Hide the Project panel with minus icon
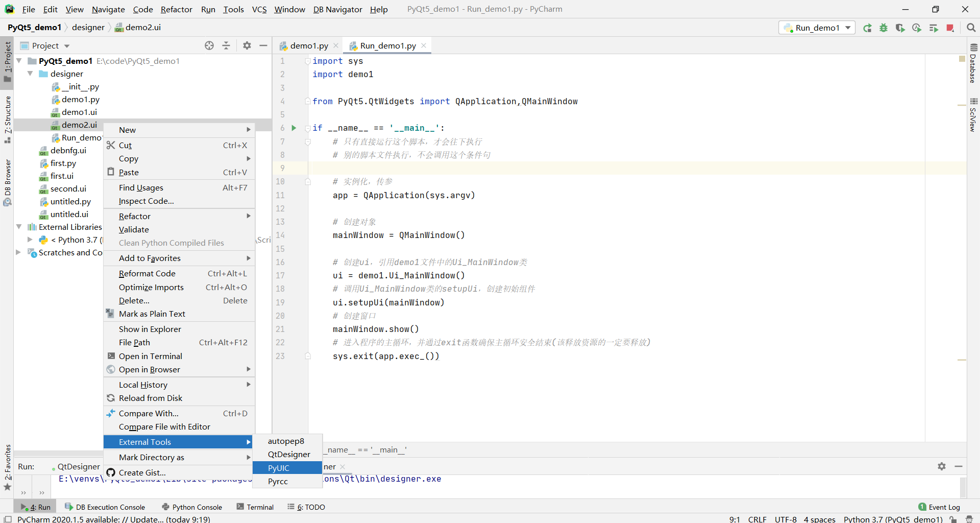 click(x=263, y=45)
